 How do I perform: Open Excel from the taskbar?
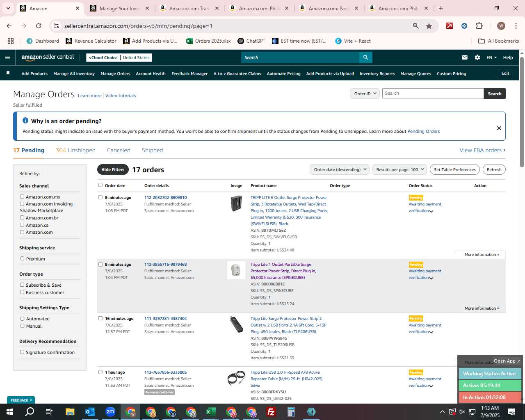tap(211, 412)
